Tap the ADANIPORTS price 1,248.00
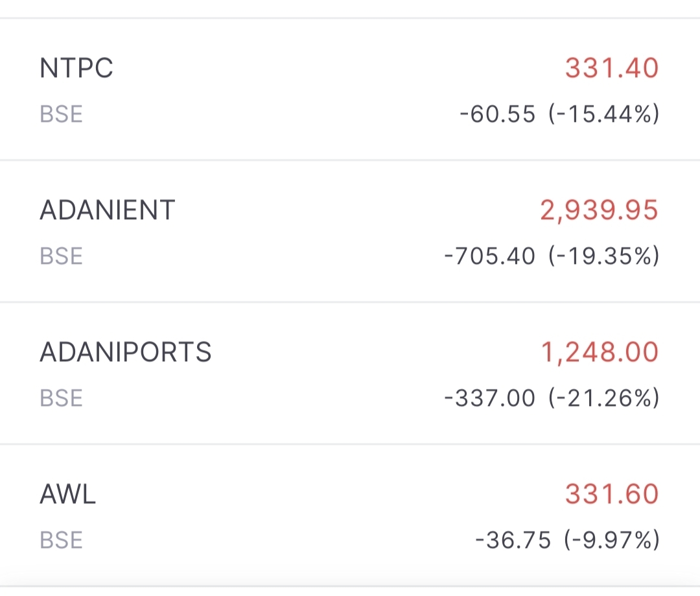 [x=600, y=352]
